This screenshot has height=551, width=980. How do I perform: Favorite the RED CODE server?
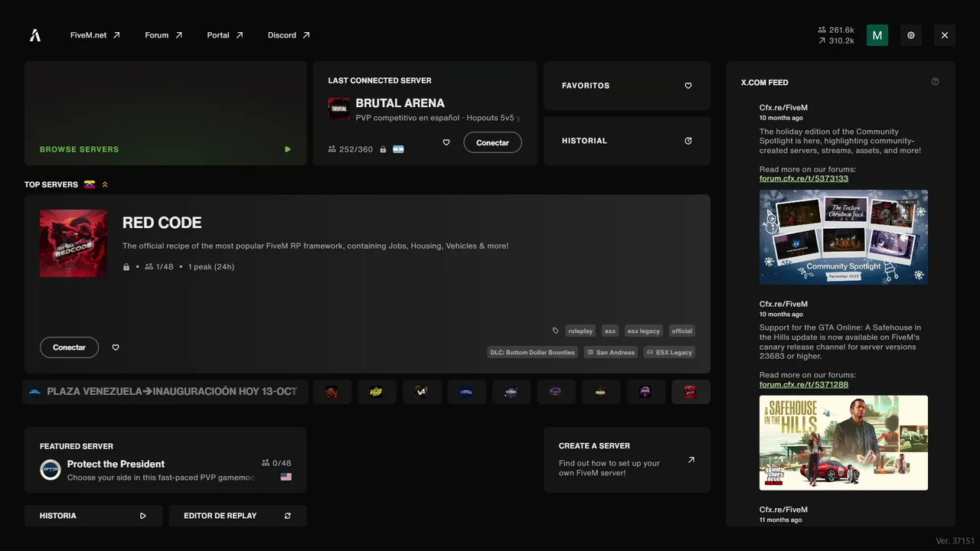(116, 347)
